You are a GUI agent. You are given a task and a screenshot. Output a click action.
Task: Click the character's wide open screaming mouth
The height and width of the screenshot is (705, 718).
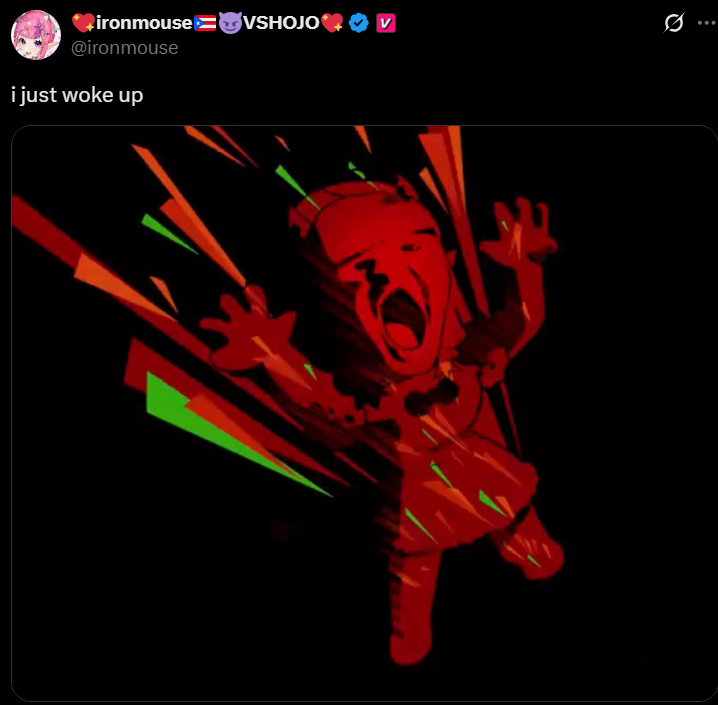tap(405, 319)
